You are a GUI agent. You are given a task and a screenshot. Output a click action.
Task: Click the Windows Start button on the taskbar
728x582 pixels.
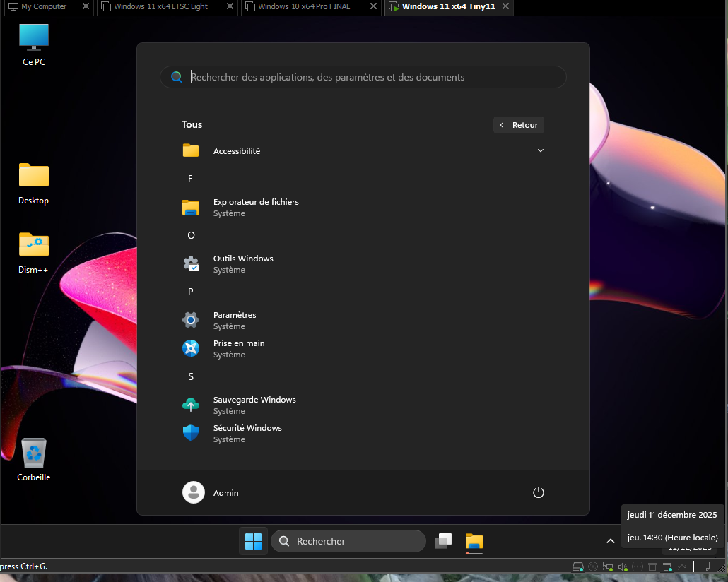point(253,541)
